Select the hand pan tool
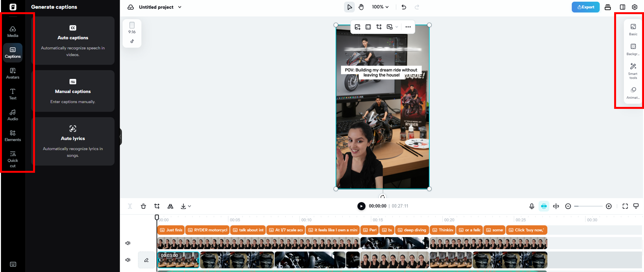Screen dimensions: 644x272 361,7
